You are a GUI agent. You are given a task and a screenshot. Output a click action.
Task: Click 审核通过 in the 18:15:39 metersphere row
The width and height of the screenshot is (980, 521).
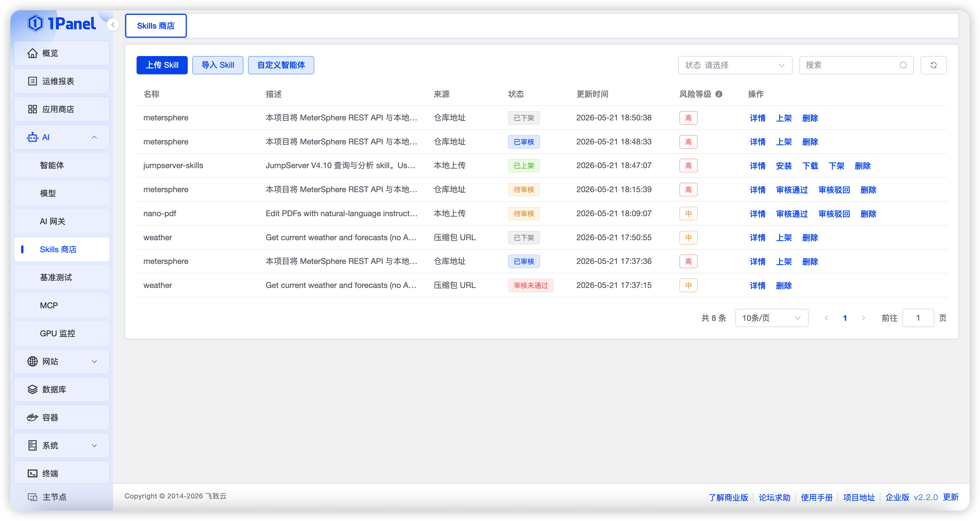(792, 190)
